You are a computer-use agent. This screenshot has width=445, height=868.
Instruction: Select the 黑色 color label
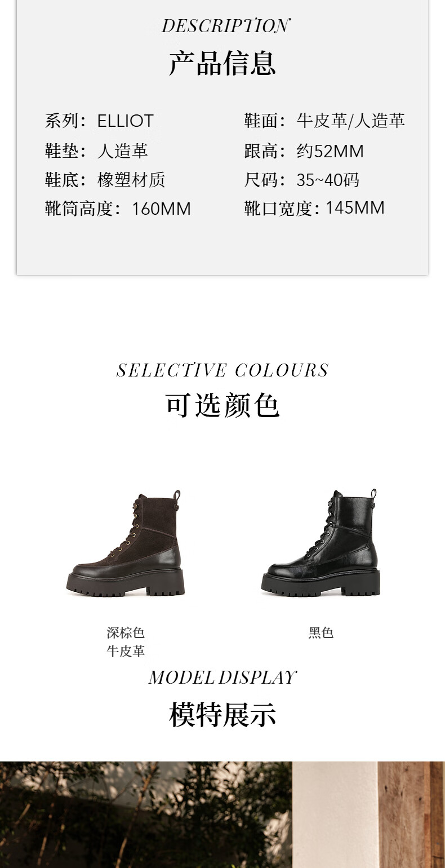pyautogui.click(x=321, y=632)
